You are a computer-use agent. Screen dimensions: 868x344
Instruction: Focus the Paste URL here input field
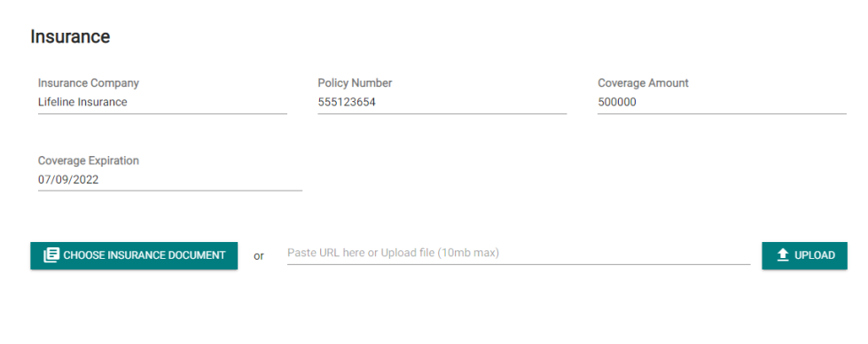pos(519,254)
